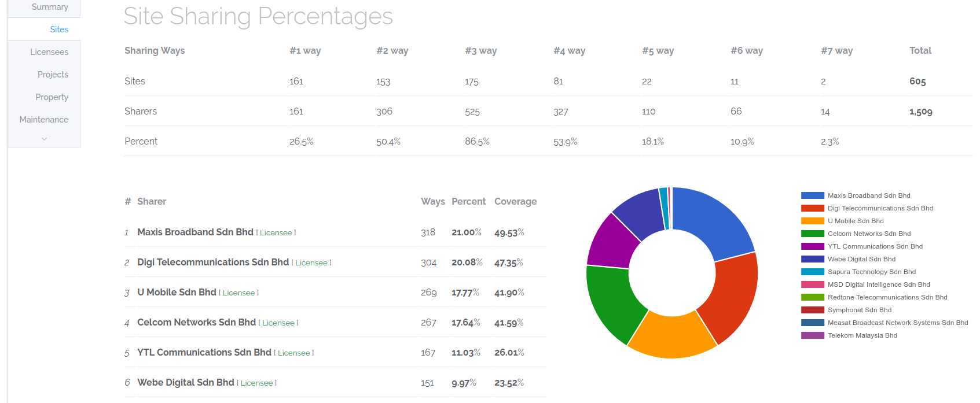Toggle Symphonet dark red legend swatch
Screen dimensions: 980x403
point(813,310)
